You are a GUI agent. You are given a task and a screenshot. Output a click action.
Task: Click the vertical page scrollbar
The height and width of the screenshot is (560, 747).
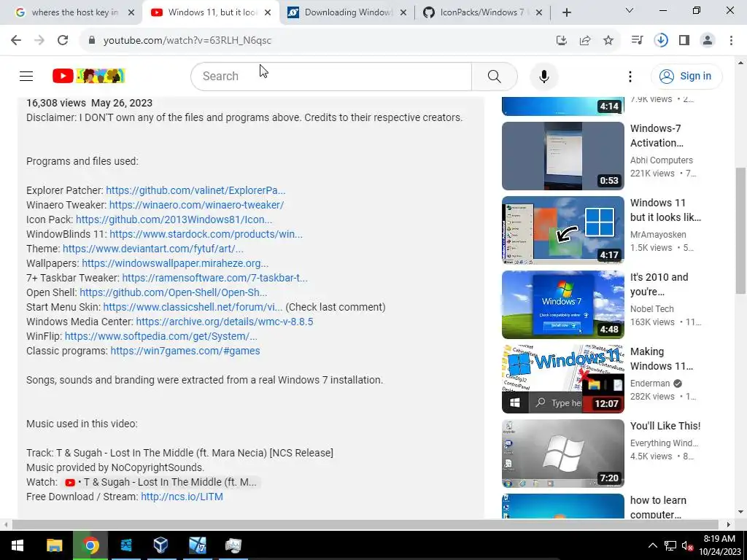(x=741, y=231)
